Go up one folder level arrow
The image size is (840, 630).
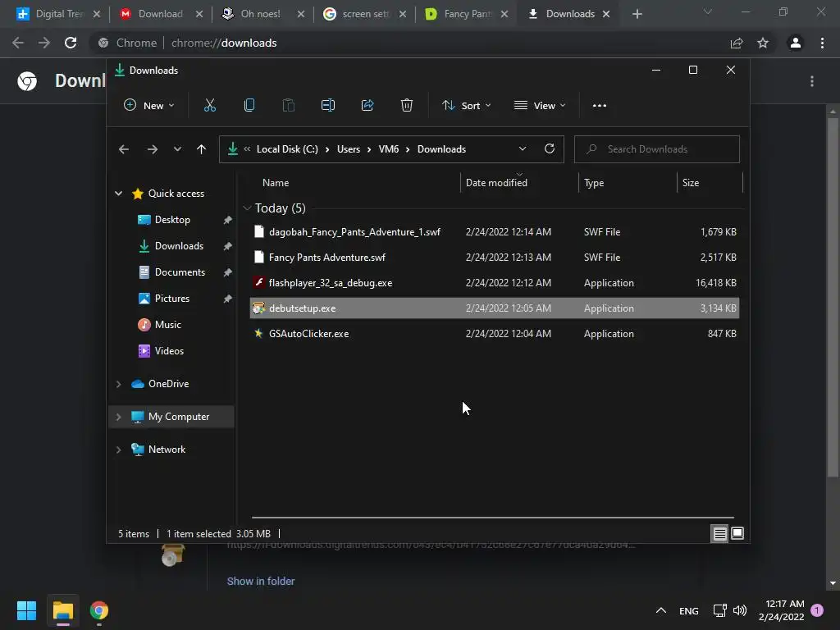(x=201, y=149)
